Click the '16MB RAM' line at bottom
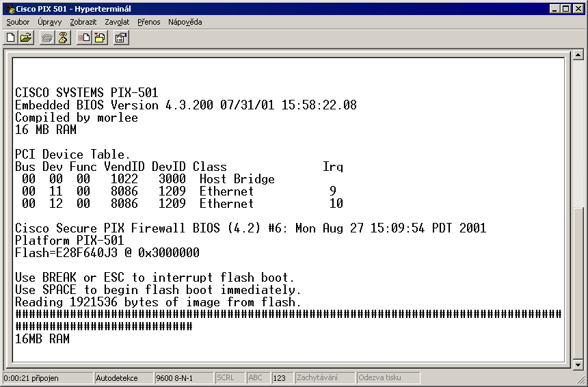 click(42, 339)
